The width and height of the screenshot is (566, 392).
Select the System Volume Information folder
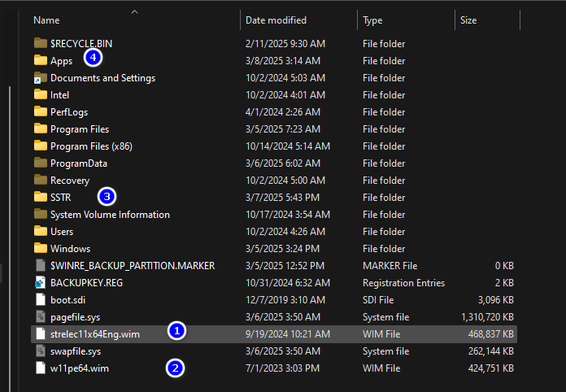coord(110,215)
